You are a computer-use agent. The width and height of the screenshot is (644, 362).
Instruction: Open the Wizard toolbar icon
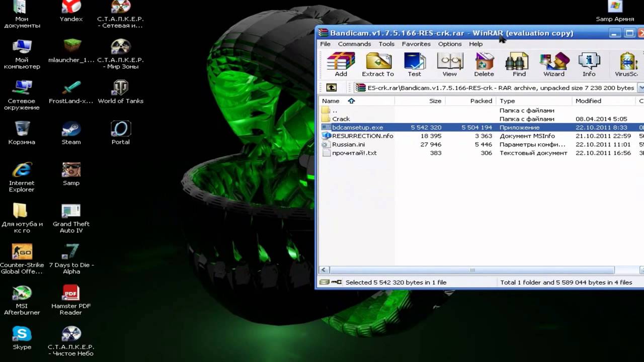click(x=554, y=65)
